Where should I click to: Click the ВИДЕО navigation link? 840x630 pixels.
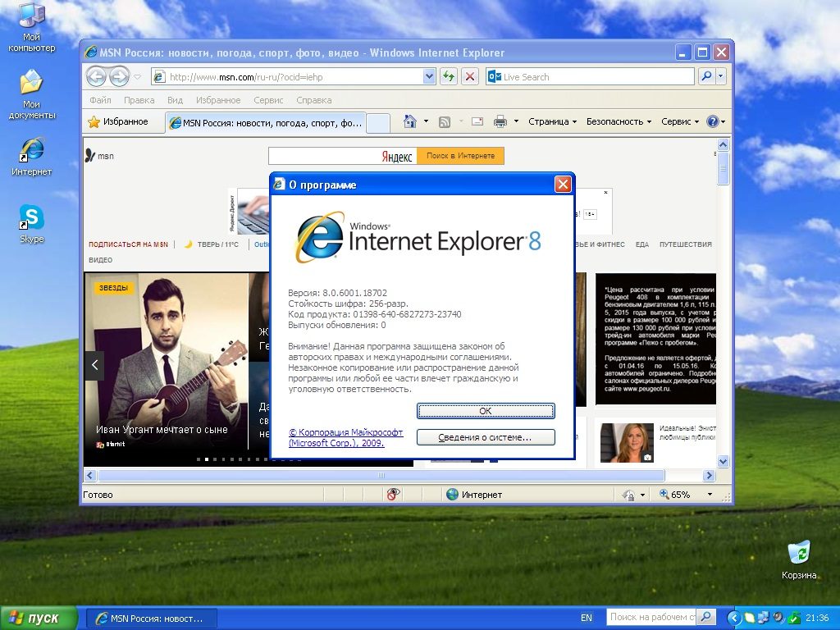pos(101,260)
